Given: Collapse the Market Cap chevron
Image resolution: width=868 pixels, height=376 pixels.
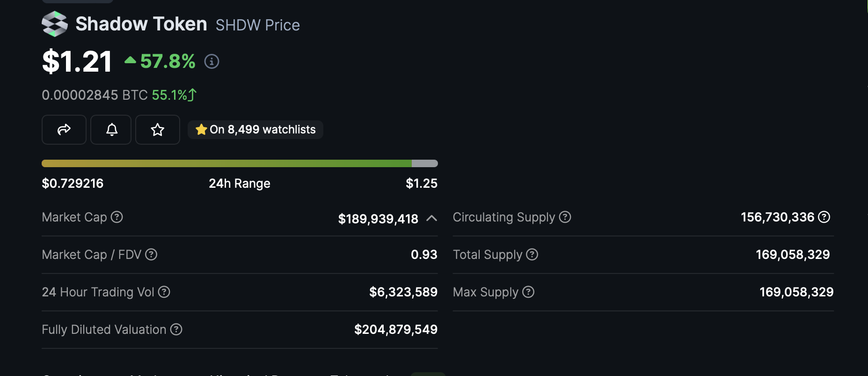Looking at the screenshot, I should [432, 218].
